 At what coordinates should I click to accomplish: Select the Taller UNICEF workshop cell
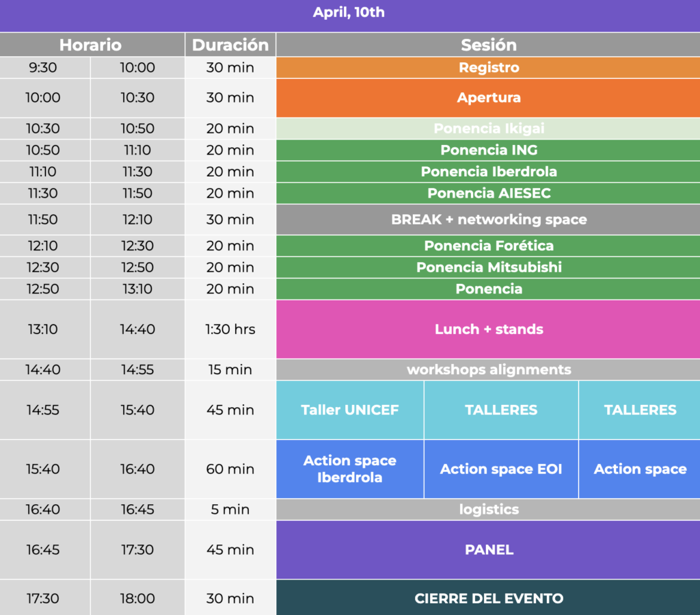[x=350, y=410]
